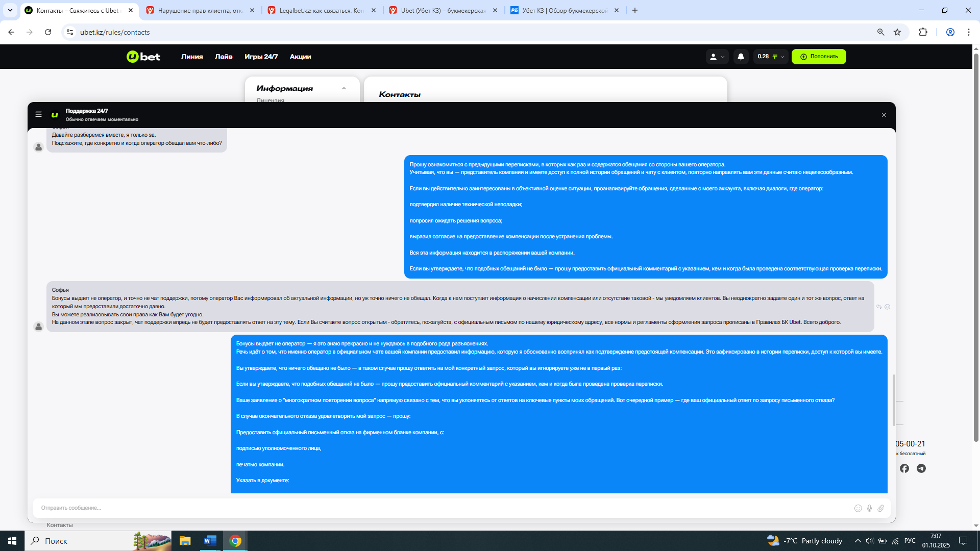Screen dimensions: 980x551
Task: Reply to Sofia's message via arrow icon
Action: pyautogui.click(x=878, y=307)
